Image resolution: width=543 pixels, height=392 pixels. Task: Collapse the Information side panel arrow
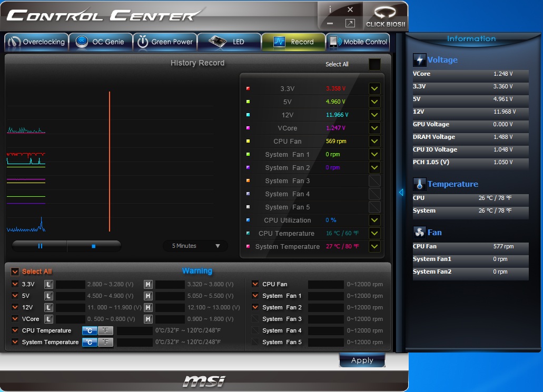pos(401,193)
